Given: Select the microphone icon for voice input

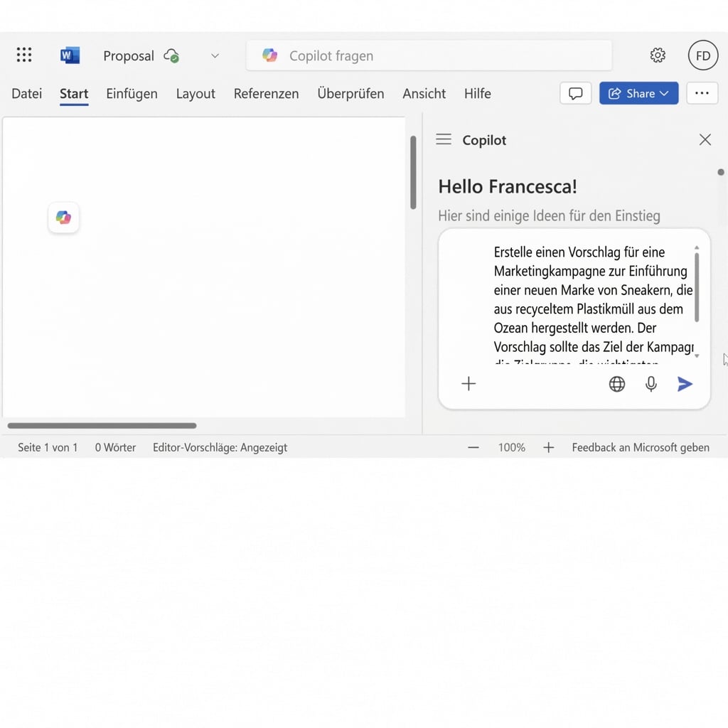Looking at the screenshot, I should coord(651,384).
